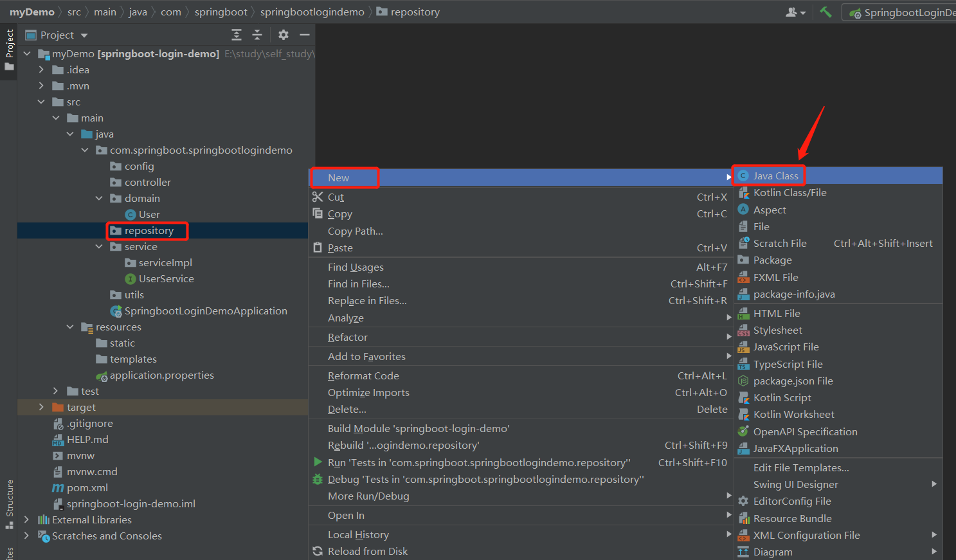956x560 pixels.
Task: Select the Cut scissors icon in context menu
Action: point(318,197)
